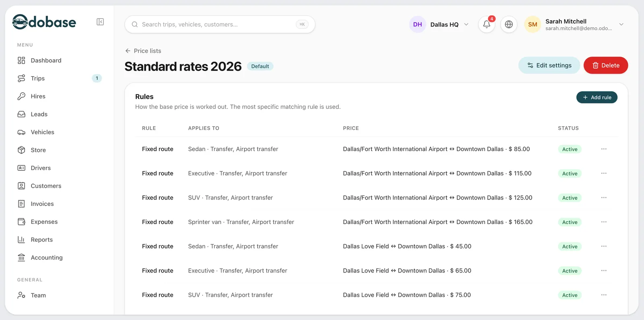This screenshot has height=320, width=644.
Task: Click the magnifier icon in search bar
Action: tap(135, 24)
